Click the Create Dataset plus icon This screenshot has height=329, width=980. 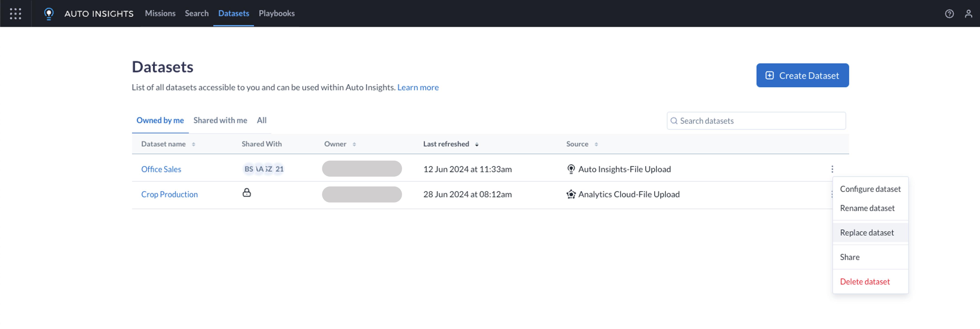770,75
